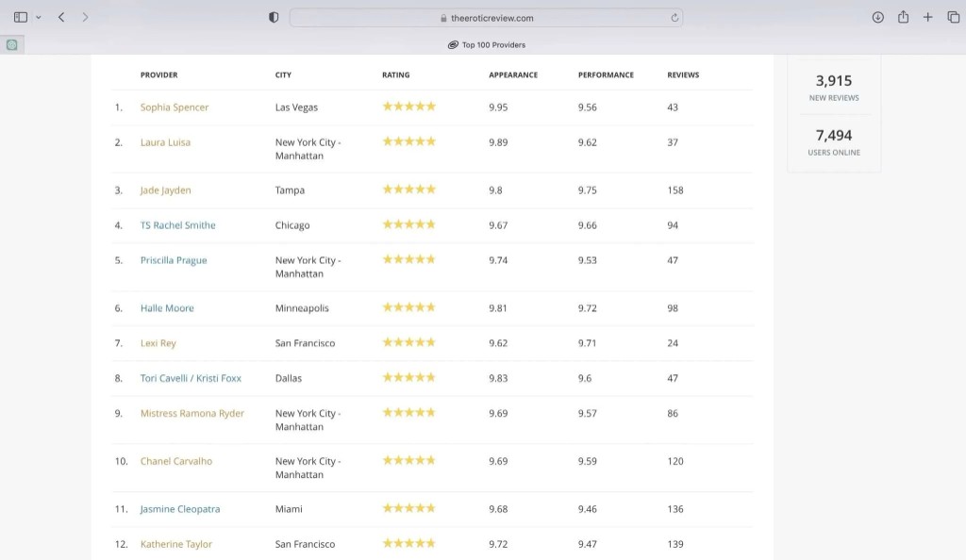Open Jade Jayden's profile link

[x=165, y=190]
